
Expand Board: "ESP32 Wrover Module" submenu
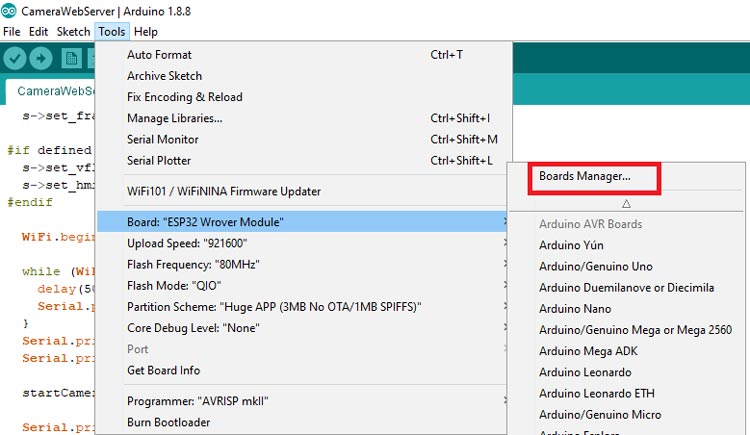(x=302, y=222)
